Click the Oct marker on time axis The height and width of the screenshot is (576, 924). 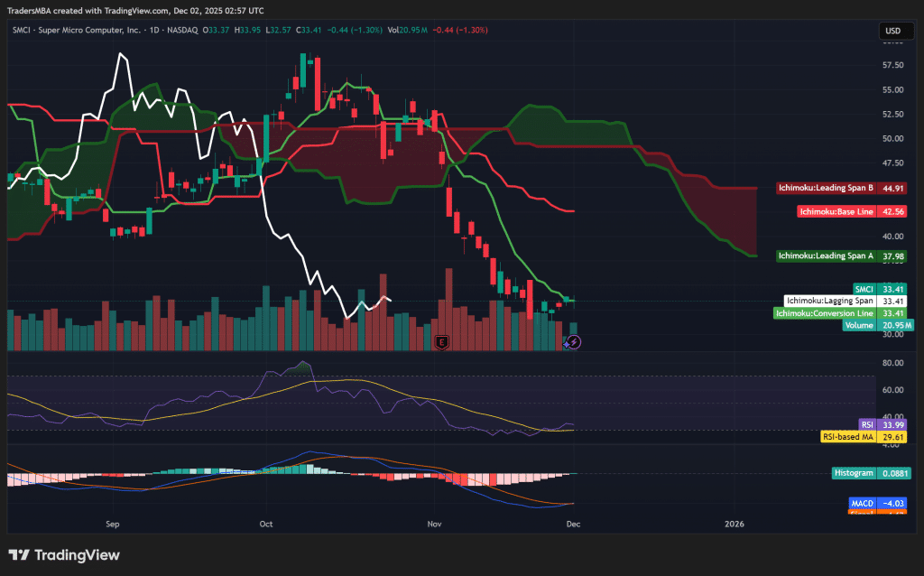point(265,523)
